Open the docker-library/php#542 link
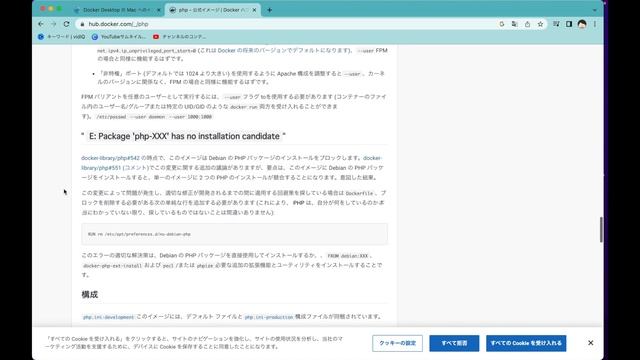This screenshot has width=640, height=360. [x=110, y=158]
